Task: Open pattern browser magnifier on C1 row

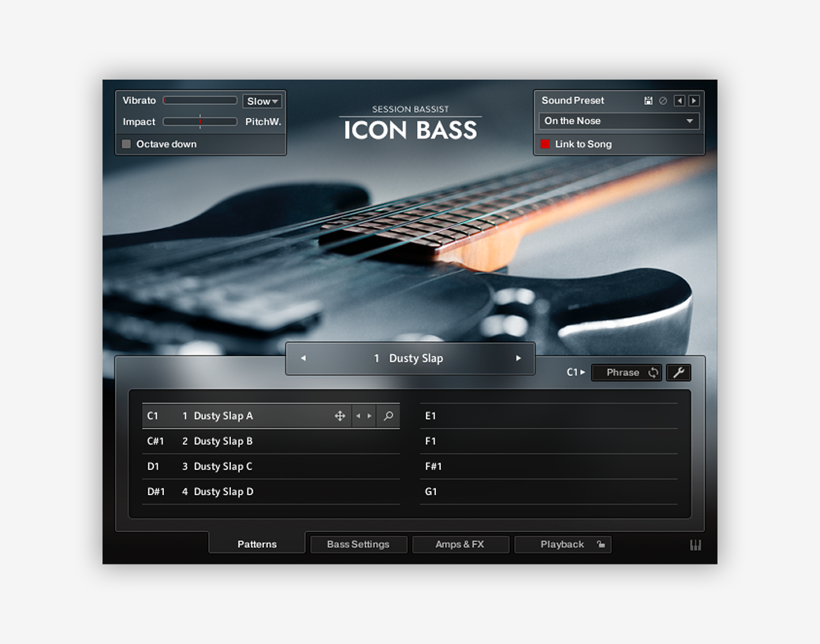Action: (388, 416)
